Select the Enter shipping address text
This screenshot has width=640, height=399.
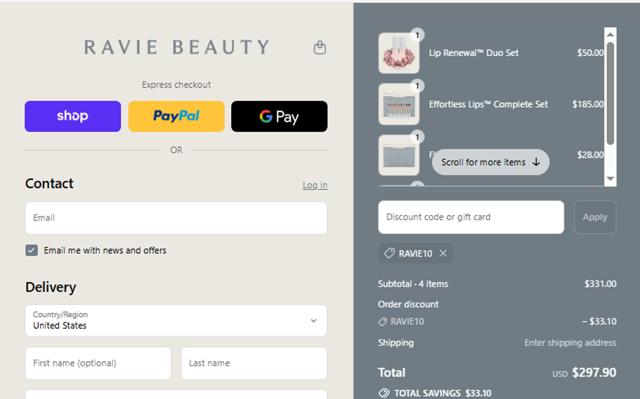(x=570, y=343)
